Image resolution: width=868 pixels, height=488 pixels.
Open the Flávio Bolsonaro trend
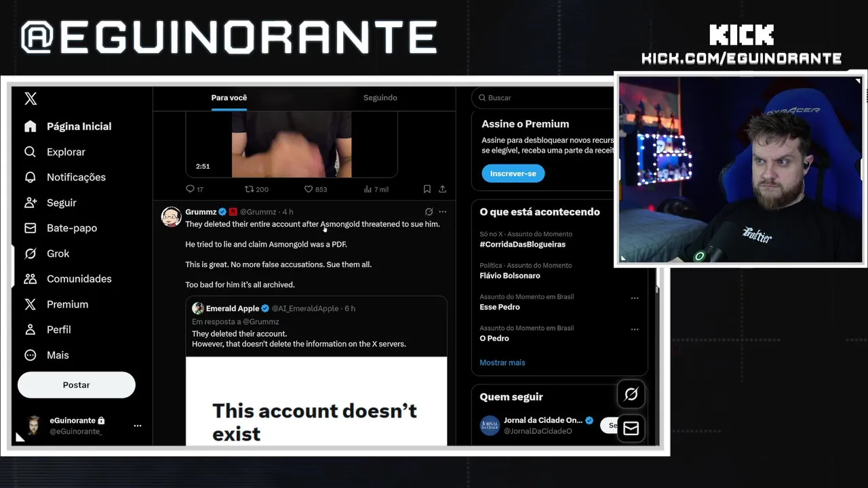(x=510, y=275)
